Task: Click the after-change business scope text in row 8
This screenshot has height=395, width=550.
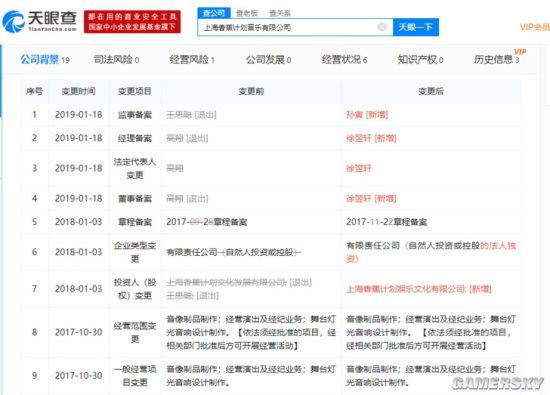Action: point(431,332)
